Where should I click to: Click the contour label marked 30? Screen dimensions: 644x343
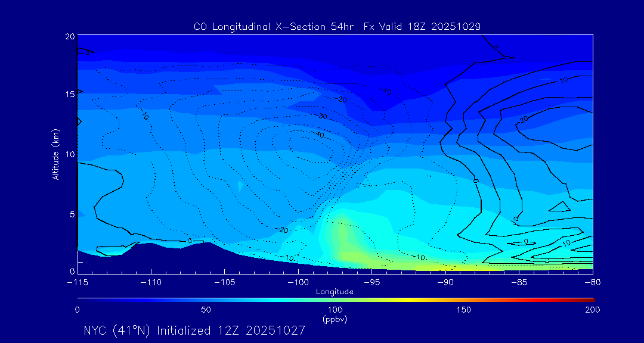point(323,116)
